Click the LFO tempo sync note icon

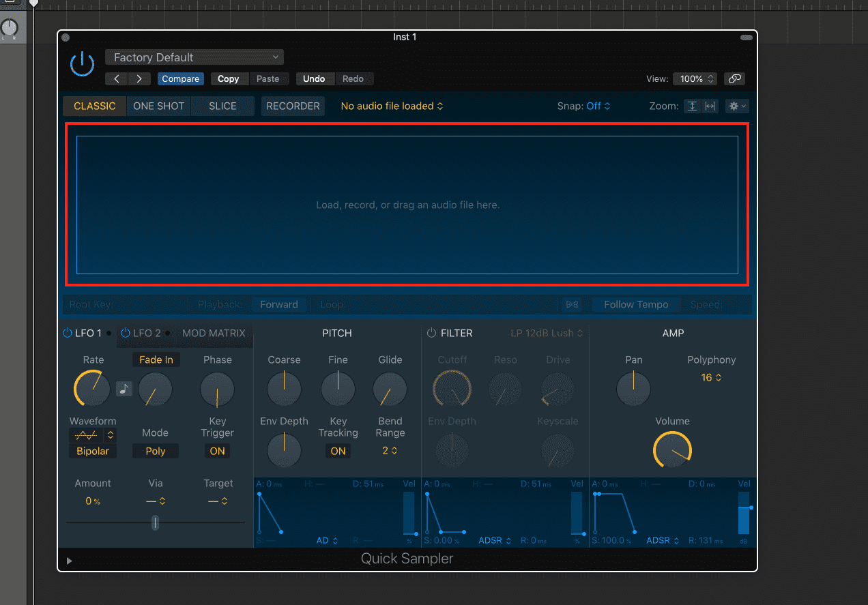coord(124,389)
